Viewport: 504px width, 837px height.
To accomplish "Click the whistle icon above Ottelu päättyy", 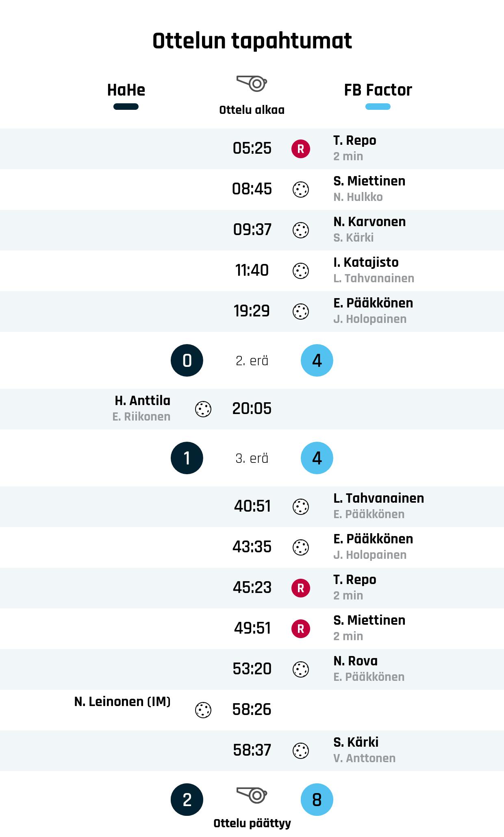I will tap(252, 795).
